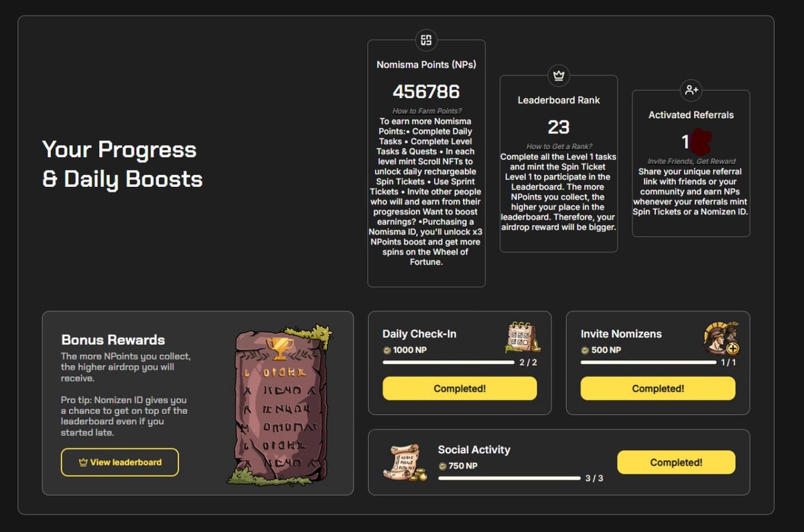Click the scan icon above Nomisma Points
This screenshot has height=532, width=804.
coord(426,40)
